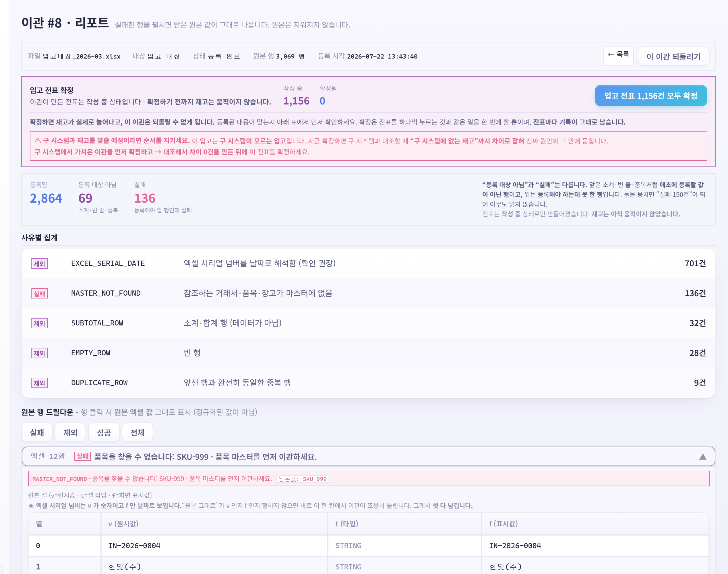Click the 엑셀 시리얼 넘버를 날짜로 해석함 description

point(260,263)
